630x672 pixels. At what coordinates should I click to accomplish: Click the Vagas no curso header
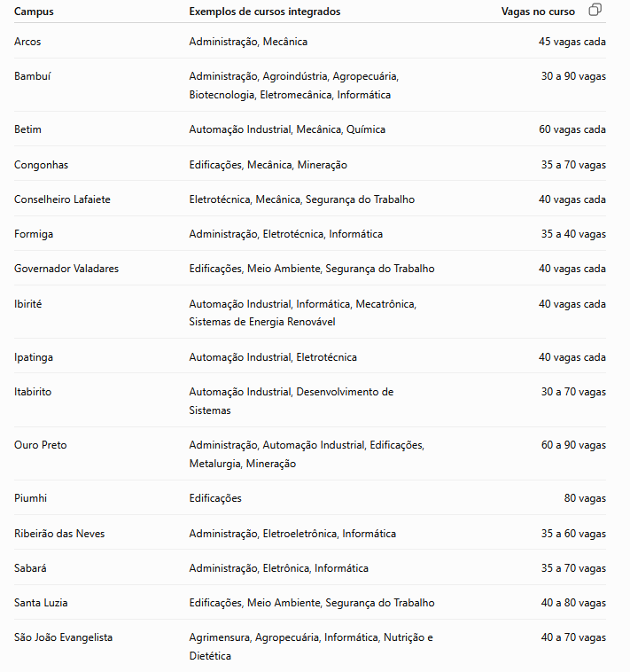click(x=538, y=12)
